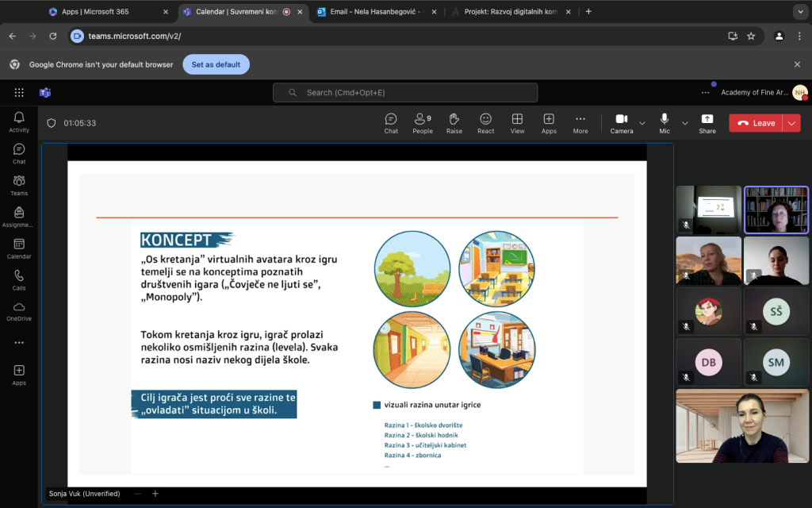Click the red Leave button
The height and width of the screenshot is (508, 812).
click(756, 123)
